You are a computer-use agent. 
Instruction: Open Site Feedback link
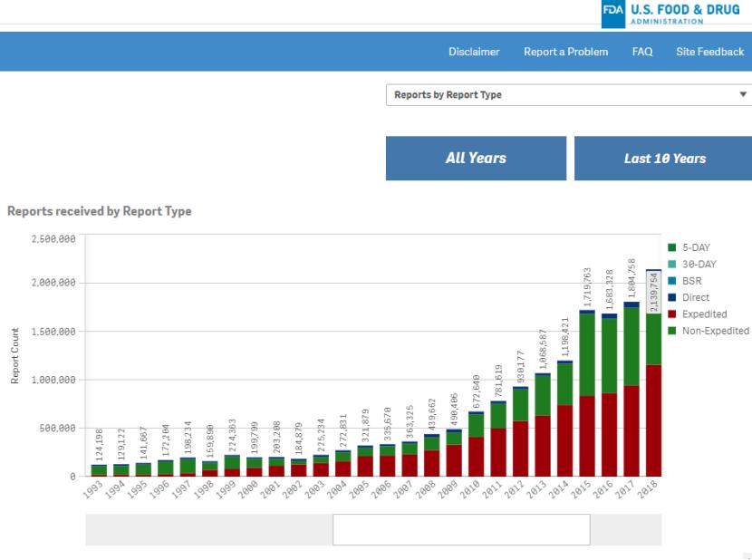pos(709,52)
